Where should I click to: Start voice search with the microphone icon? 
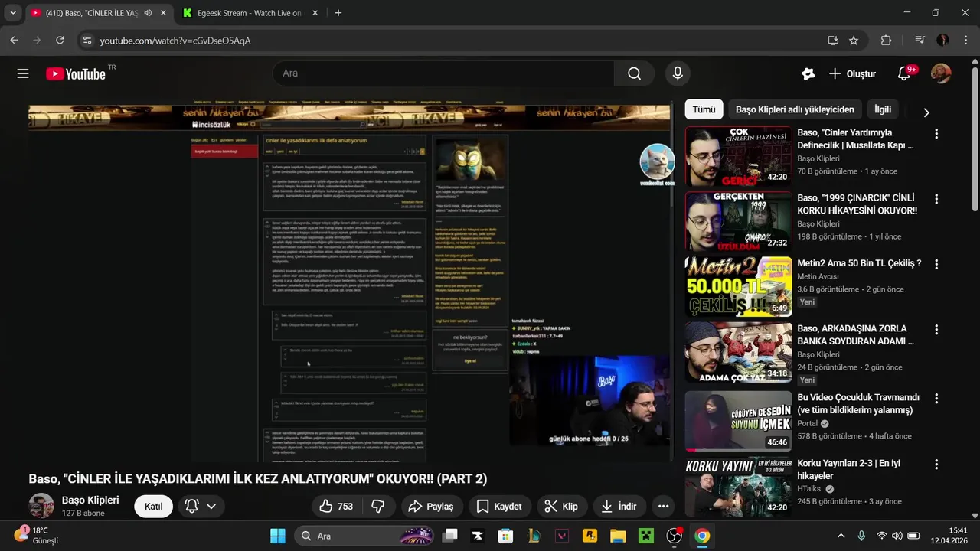(677, 73)
